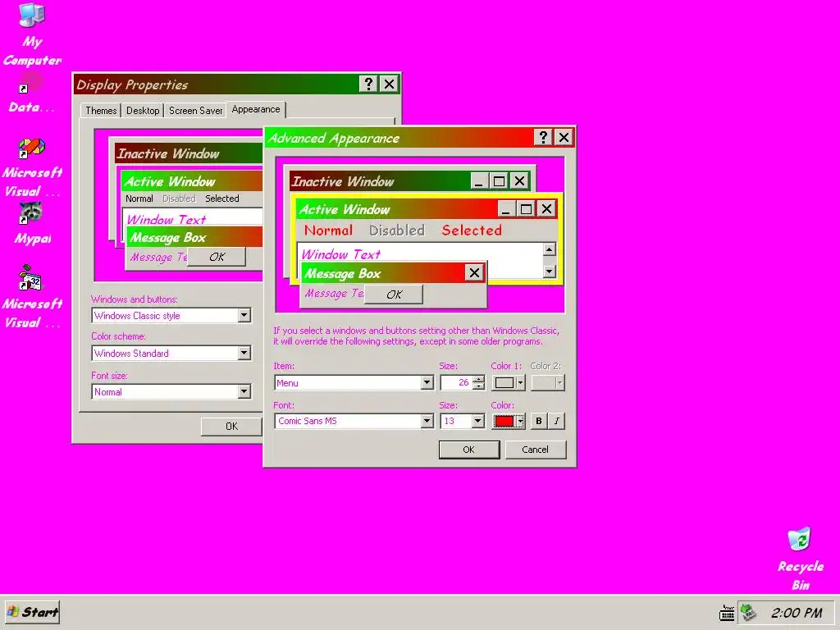Click Disabled menu item in Advanced preview
This screenshot has width=840, height=630.
(x=397, y=231)
